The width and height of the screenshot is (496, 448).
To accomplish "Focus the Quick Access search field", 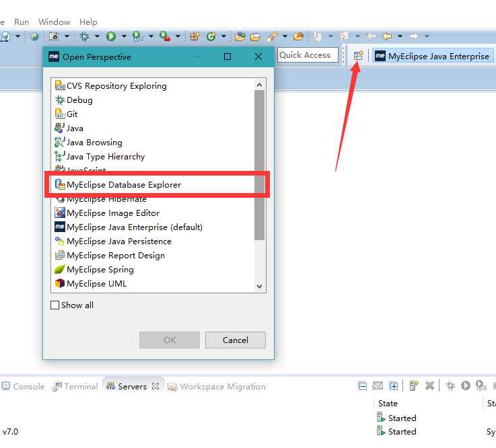I will click(308, 55).
